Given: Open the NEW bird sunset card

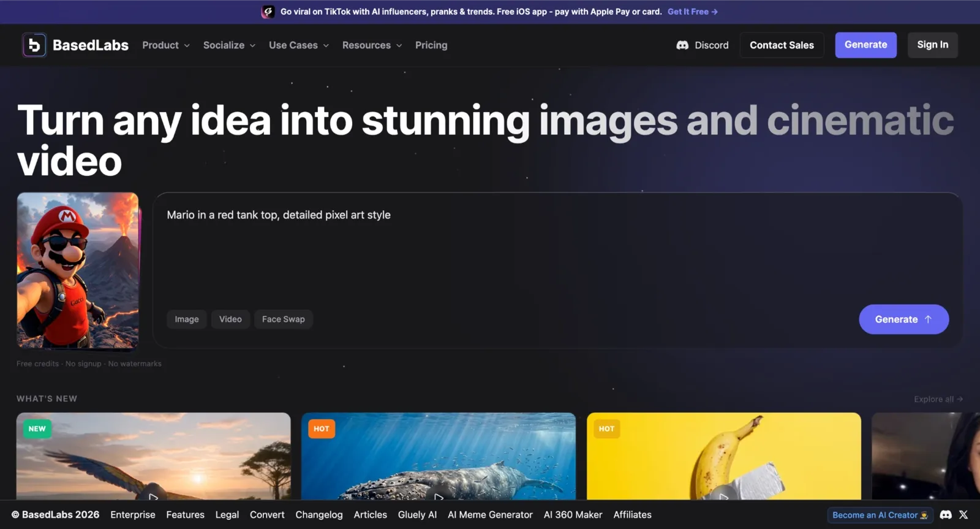Looking at the screenshot, I should 153,456.
